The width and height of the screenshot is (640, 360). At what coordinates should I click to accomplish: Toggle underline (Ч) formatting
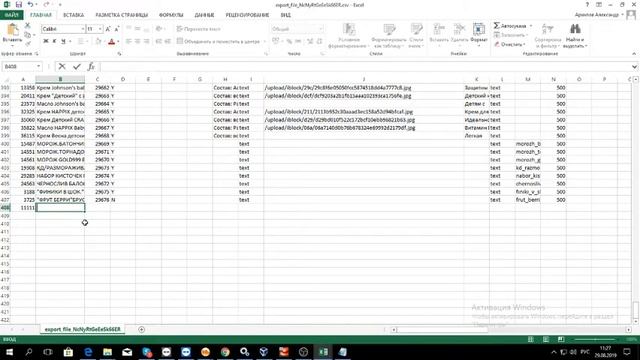pyautogui.click(x=63, y=41)
